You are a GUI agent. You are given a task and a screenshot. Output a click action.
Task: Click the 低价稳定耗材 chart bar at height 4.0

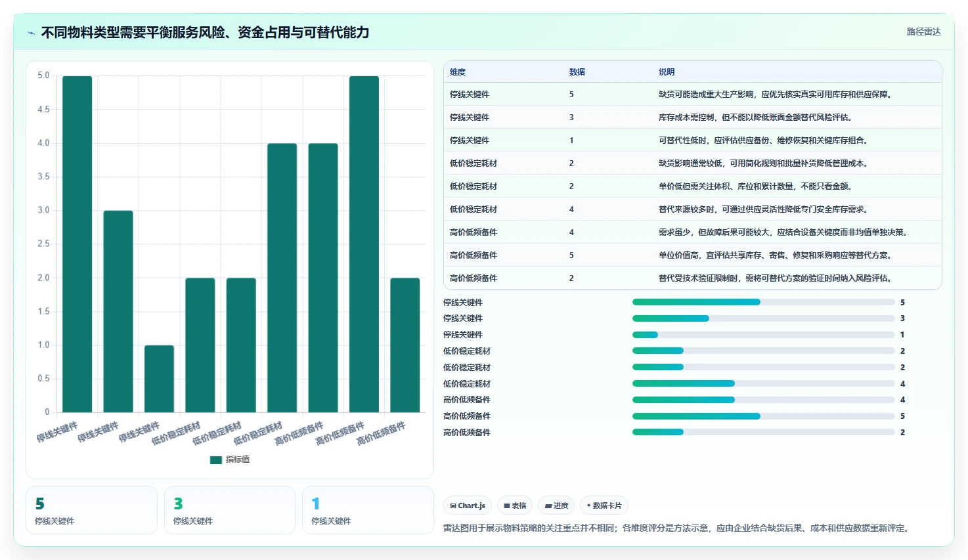[282, 278]
